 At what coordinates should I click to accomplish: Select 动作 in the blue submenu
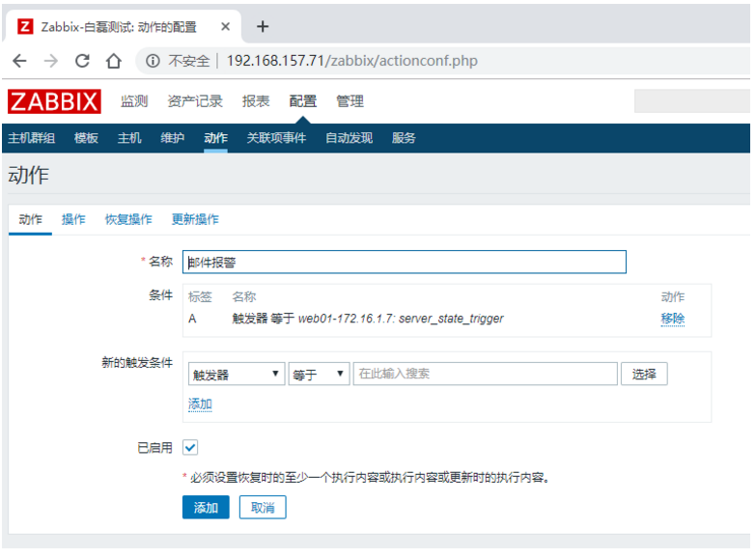tap(215, 138)
